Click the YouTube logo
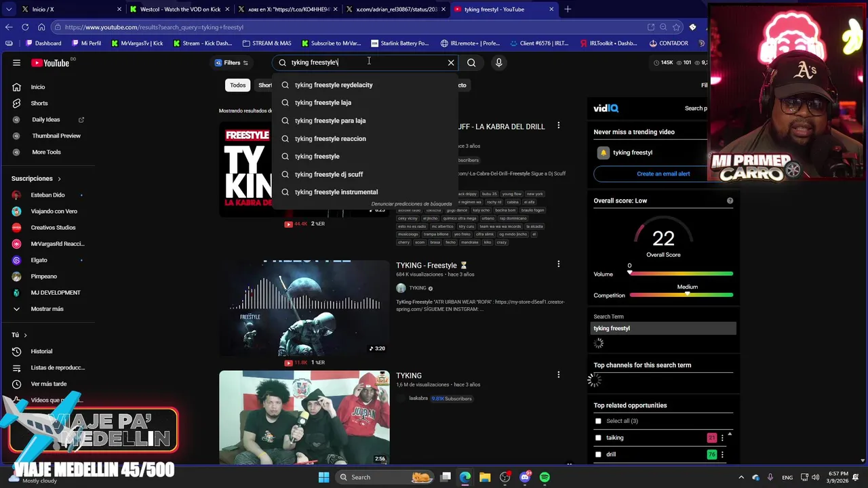Screen dimensions: 868x488 pos(50,62)
